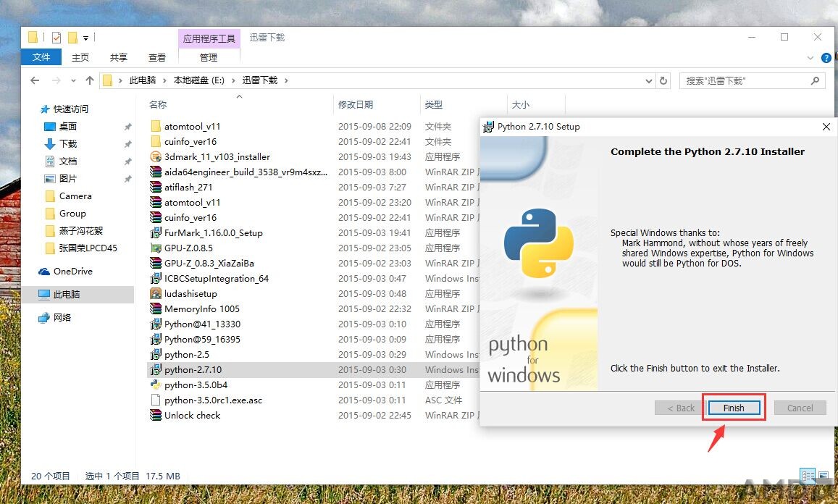Switch to large icons view button
Image resolution: width=838 pixels, height=504 pixels.
point(823,475)
